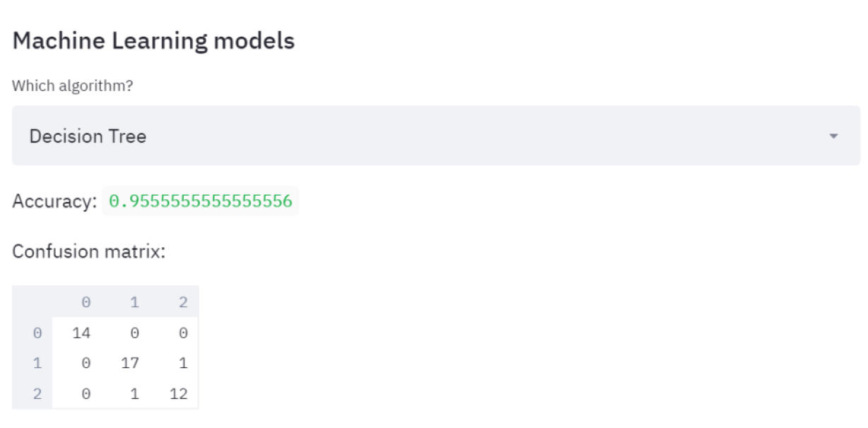The width and height of the screenshot is (868, 428).
Task: Click column header 2 in confusion matrix
Action: (x=182, y=302)
